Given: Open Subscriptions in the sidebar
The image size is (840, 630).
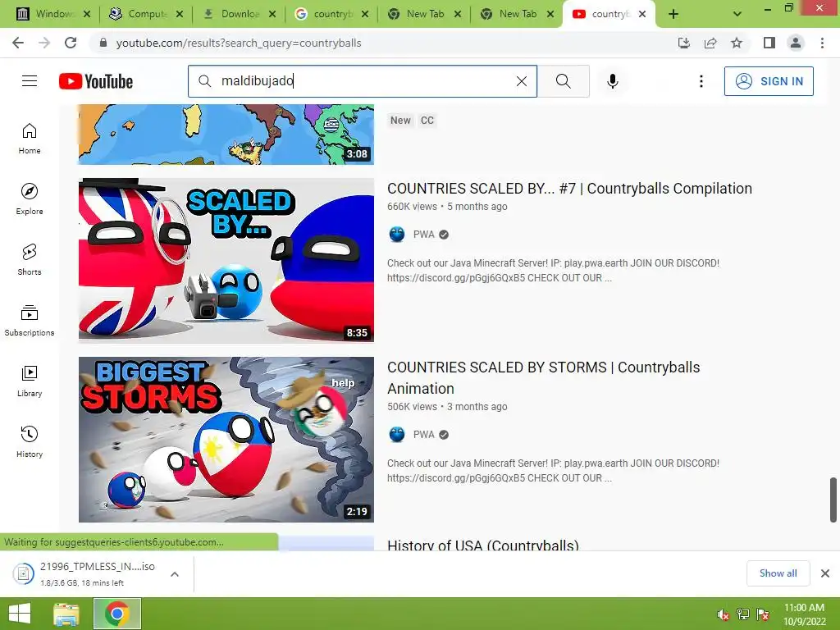Looking at the screenshot, I should pyautogui.click(x=30, y=321).
